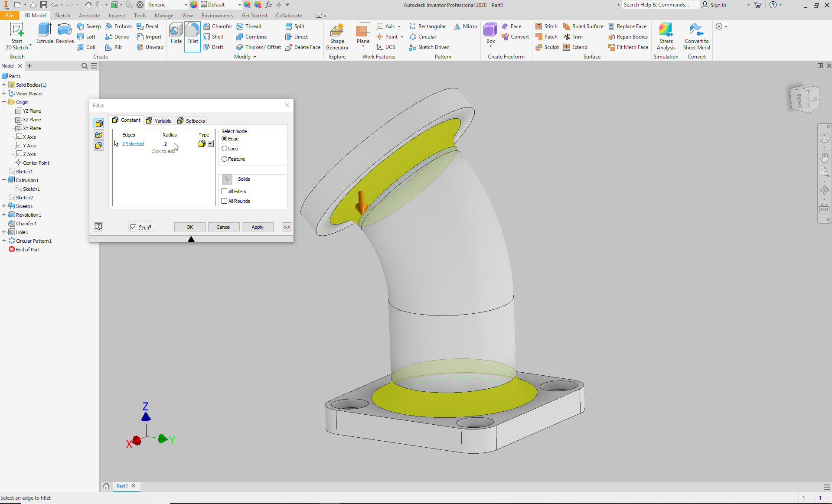Choose Rectangular pattern tool
The width and height of the screenshot is (832, 504).
pyautogui.click(x=427, y=26)
